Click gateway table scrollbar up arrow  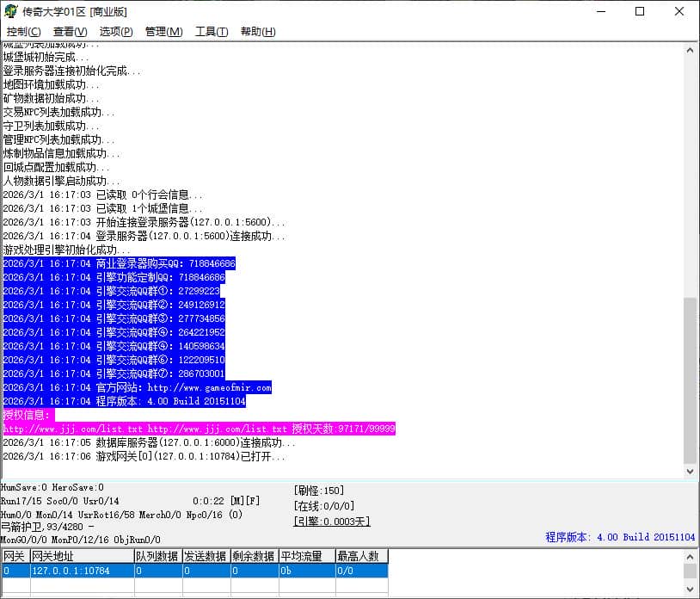(690, 557)
